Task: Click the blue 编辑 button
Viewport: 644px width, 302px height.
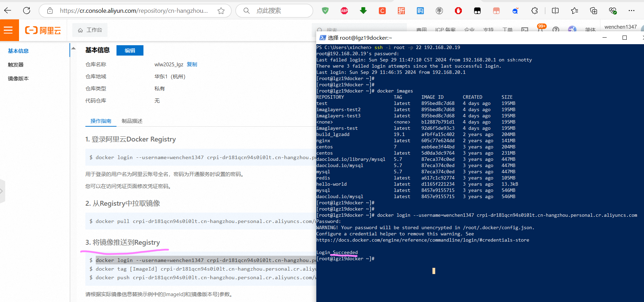Action: (x=130, y=50)
